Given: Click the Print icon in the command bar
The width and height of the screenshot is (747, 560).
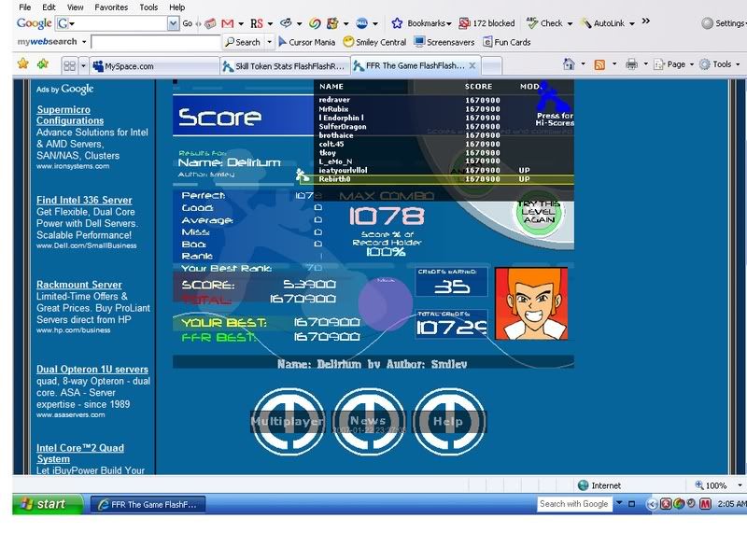Looking at the screenshot, I should [x=632, y=64].
